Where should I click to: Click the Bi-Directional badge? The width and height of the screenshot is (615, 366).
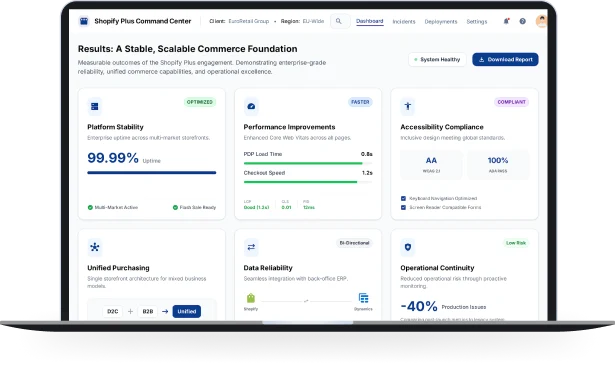coord(354,243)
